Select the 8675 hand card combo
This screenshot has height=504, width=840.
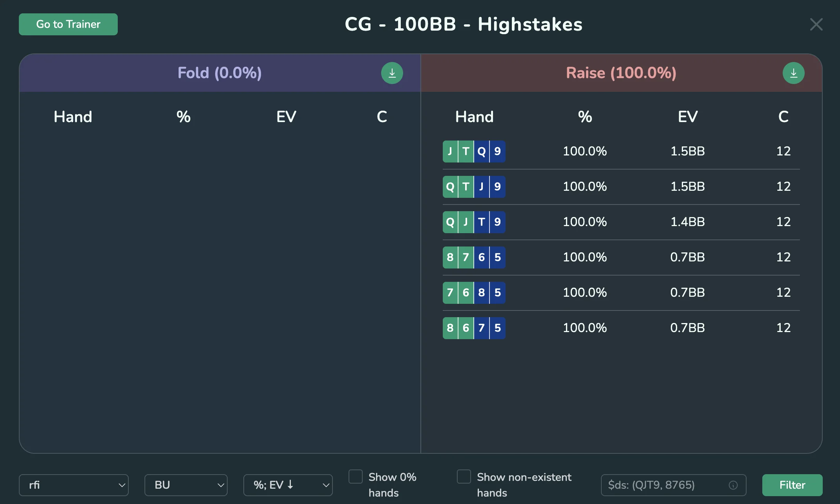click(473, 328)
